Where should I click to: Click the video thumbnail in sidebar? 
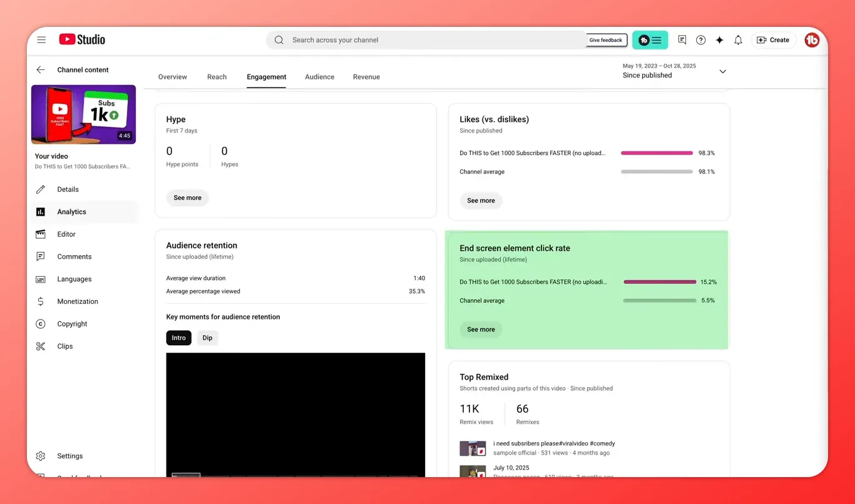pos(84,114)
